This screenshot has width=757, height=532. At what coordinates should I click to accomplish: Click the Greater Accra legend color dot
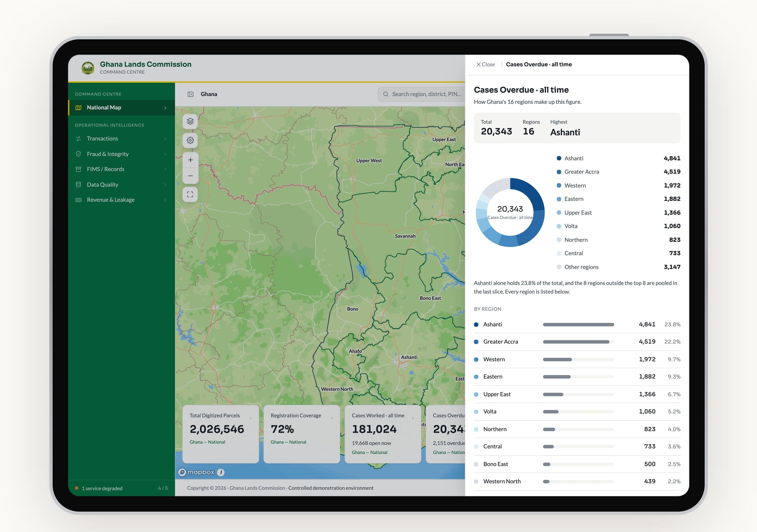click(559, 172)
